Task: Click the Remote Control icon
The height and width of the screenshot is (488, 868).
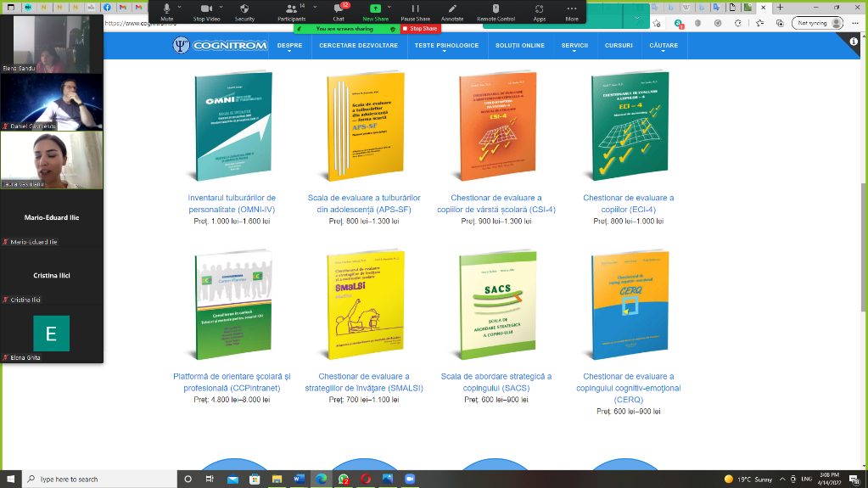Action: 496,9
